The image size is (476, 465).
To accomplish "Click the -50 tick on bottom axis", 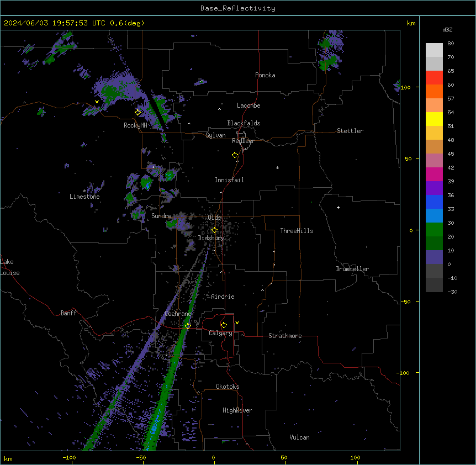I will pos(141,458).
